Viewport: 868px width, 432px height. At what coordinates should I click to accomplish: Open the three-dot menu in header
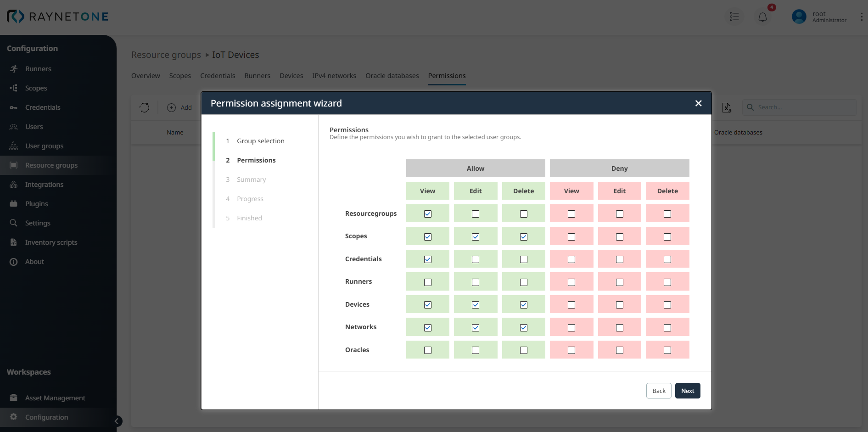pyautogui.click(x=862, y=17)
